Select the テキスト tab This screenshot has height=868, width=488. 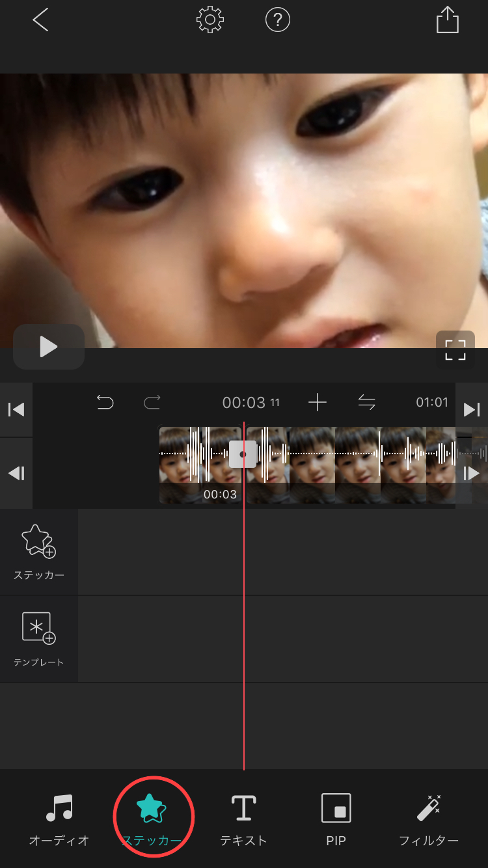click(x=243, y=820)
